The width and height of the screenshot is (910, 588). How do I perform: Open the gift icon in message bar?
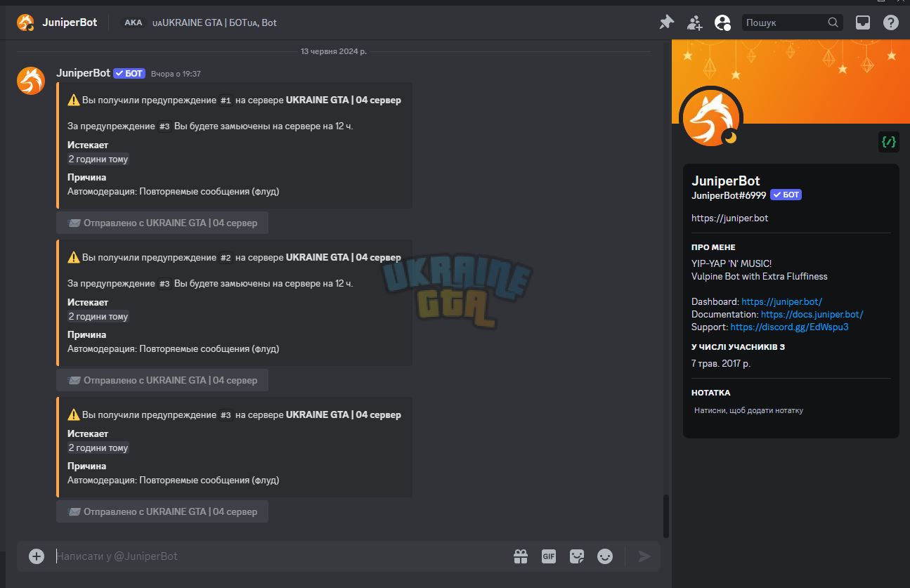click(521, 556)
